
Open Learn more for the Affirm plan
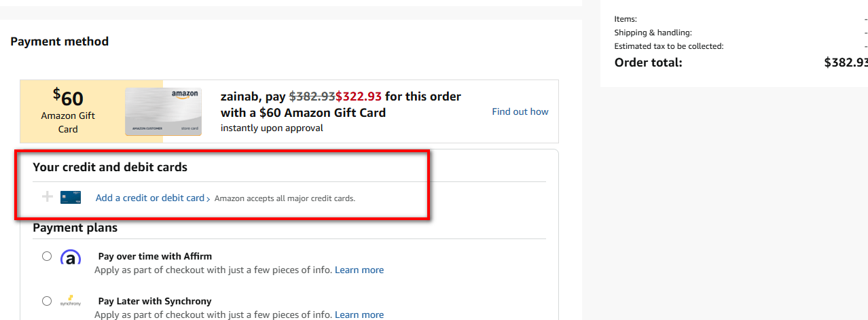coord(359,270)
